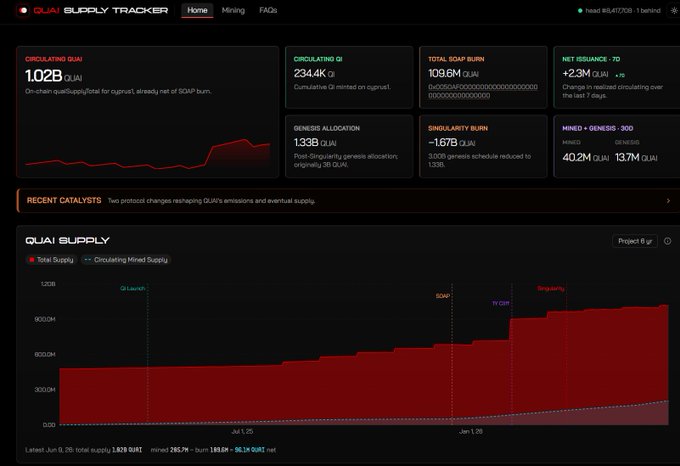Toggle Circulating Mined Supply series
The width and height of the screenshot is (680, 466).
126,260
